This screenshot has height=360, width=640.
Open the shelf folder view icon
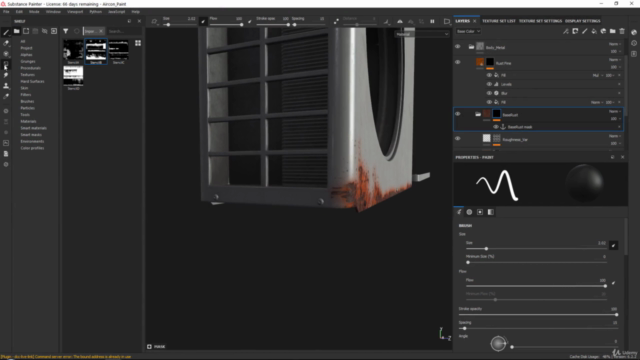coord(16,31)
